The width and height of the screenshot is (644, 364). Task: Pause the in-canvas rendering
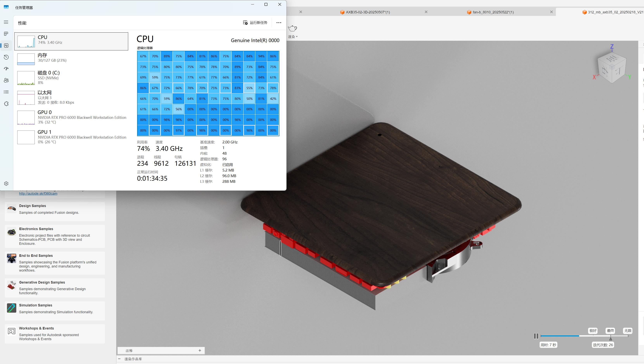[x=536, y=336]
